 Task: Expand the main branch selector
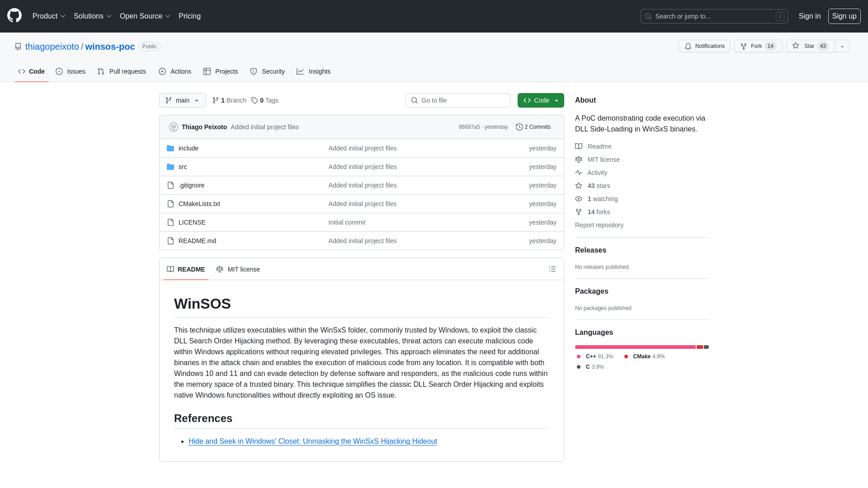(x=183, y=100)
